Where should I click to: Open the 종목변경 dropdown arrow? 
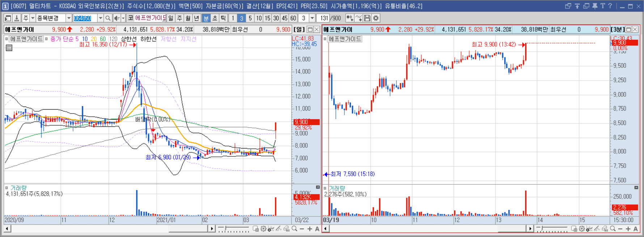69,18
